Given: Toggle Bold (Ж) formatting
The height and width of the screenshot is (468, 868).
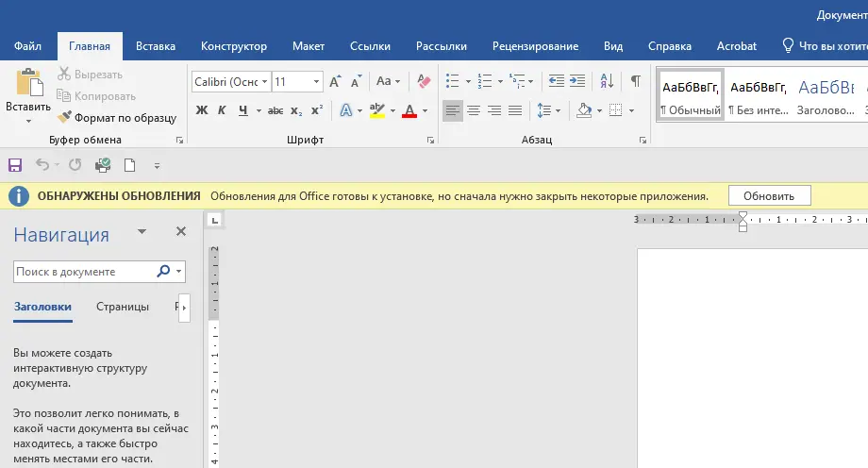Looking at the screenshot, I should tap(201, 110).
